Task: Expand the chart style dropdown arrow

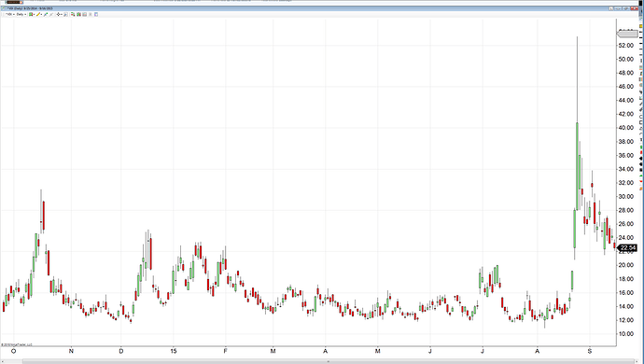Action: (35, 14)
